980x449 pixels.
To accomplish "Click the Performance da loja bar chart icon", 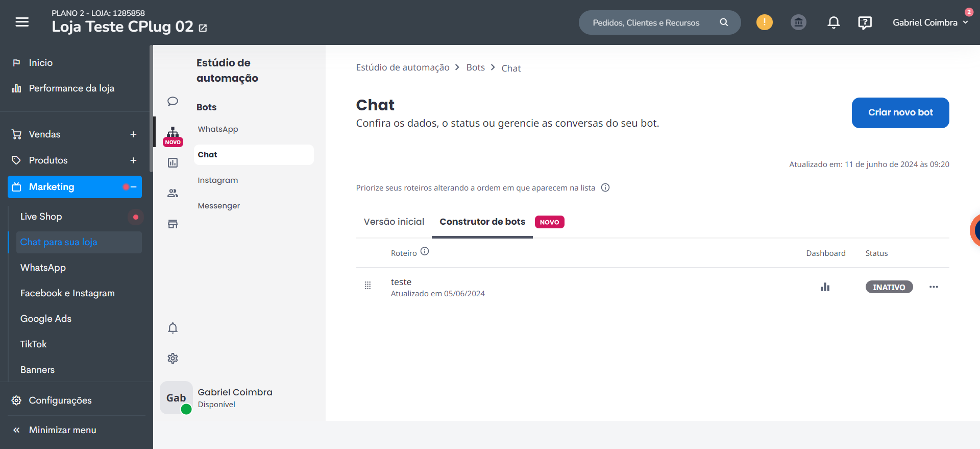I will click(x=16, y=88).
